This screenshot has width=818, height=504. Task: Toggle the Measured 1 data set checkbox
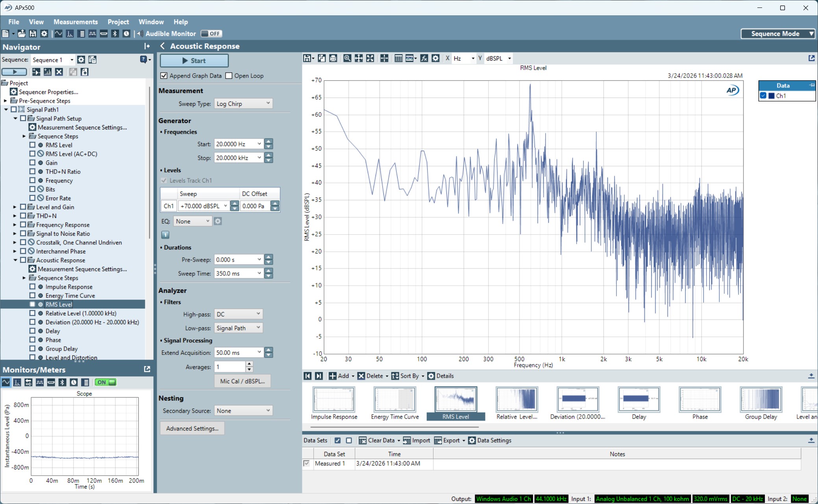(x=307, y=463)
